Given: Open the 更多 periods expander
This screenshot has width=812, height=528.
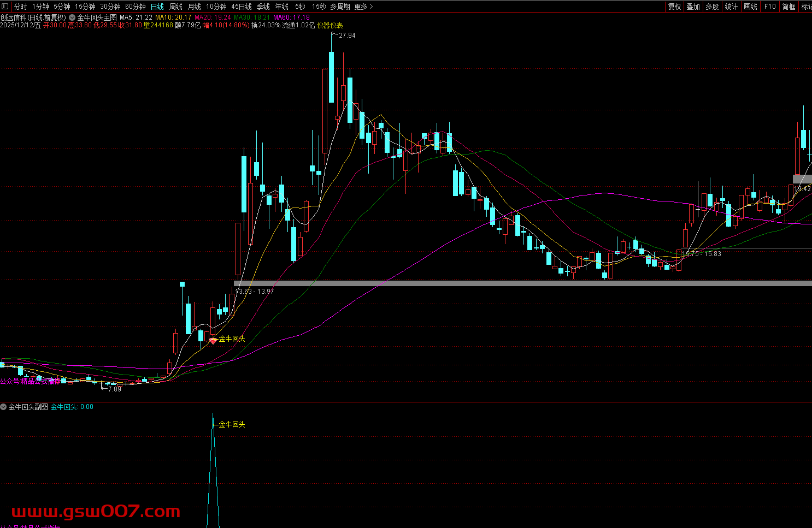Looking at the screenshot, I should click(x=363, y=7).
